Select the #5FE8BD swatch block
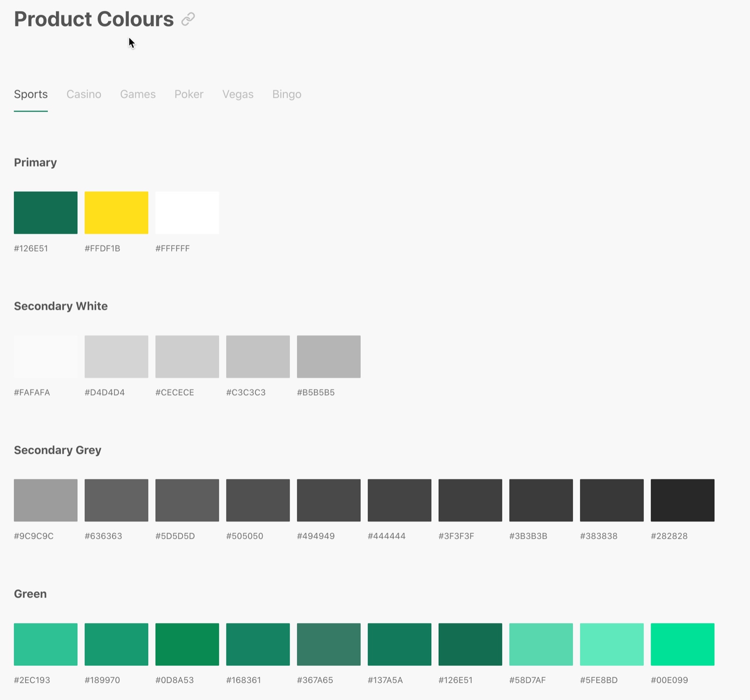The height and width of the screenshot is (700, 750). [x=612, y=644]
